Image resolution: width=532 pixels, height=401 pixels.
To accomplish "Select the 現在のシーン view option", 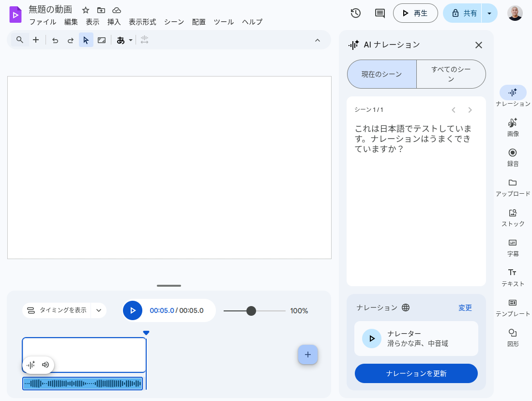I will (381, 74).
